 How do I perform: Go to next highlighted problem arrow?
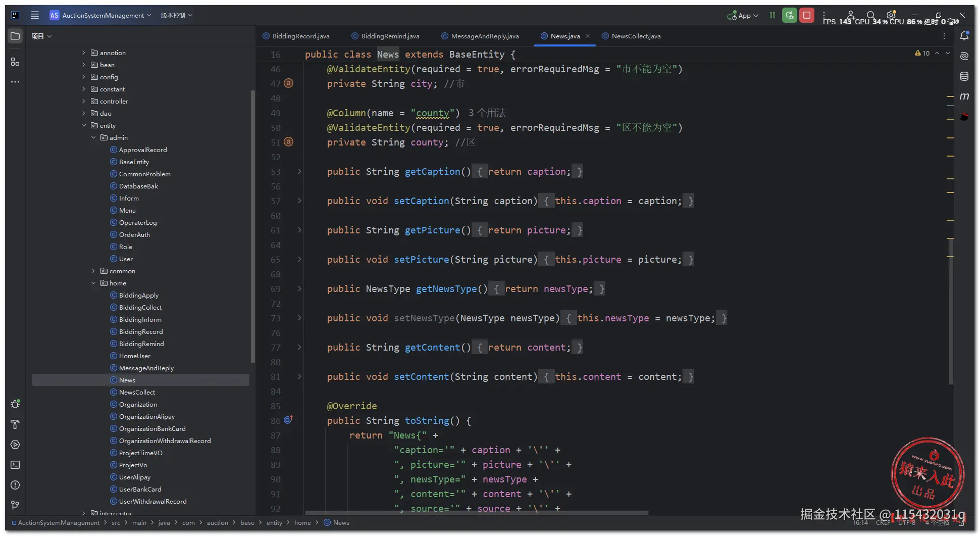pyautogui.click(x=948, y=53)
